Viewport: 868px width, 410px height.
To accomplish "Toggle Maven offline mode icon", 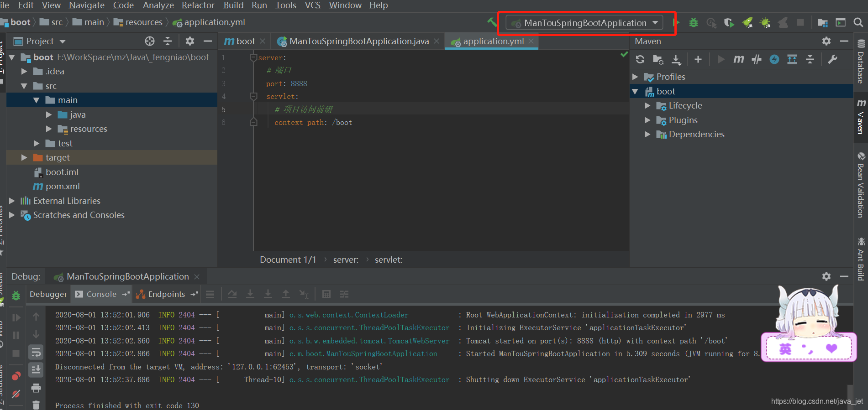I will [x=757, y=59].
